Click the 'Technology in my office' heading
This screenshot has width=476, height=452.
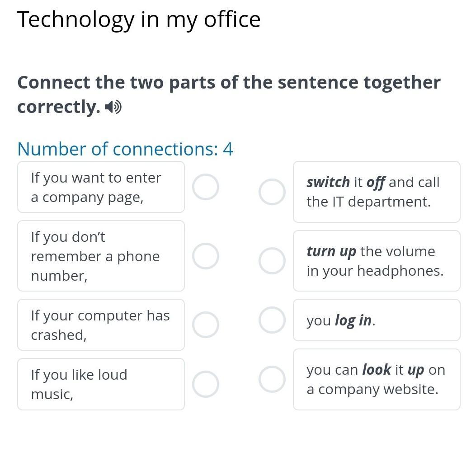pos(139,20)
